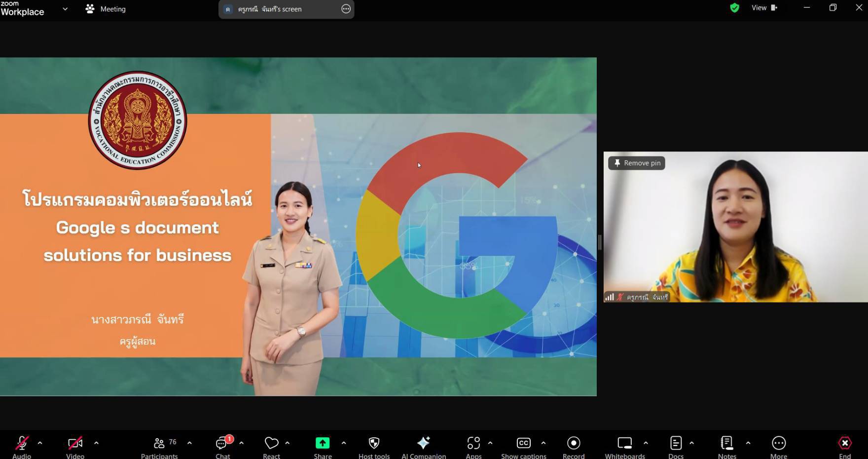Click the red End meeting button
Image resolution: width=868 pixels, height=459 pixels.
[845, 443]
